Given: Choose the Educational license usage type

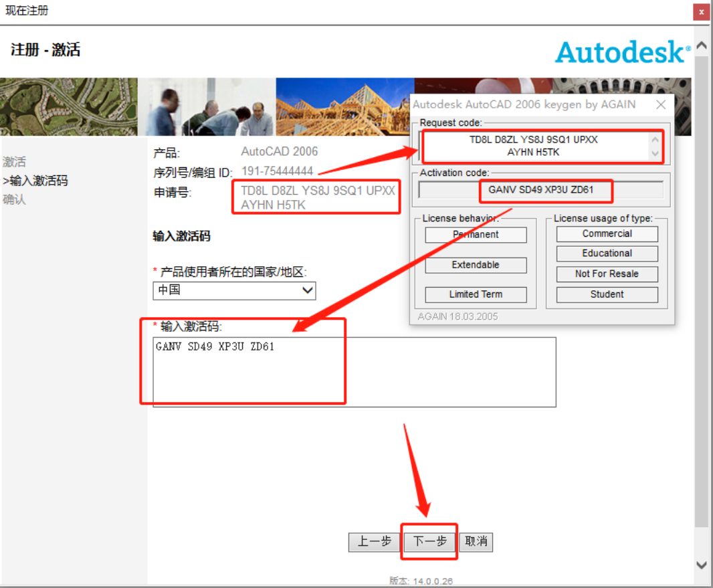Looking at the screenshot, I should pos(607,254).
